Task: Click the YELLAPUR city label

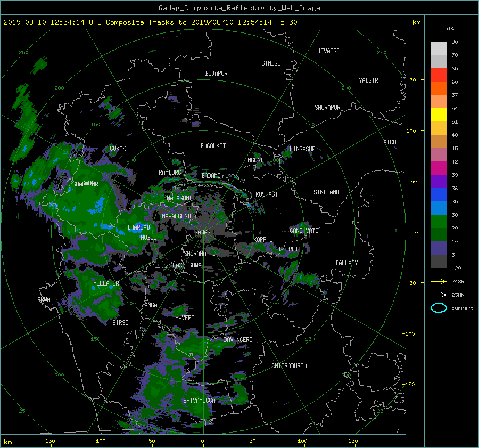Action: pos(106,283)
